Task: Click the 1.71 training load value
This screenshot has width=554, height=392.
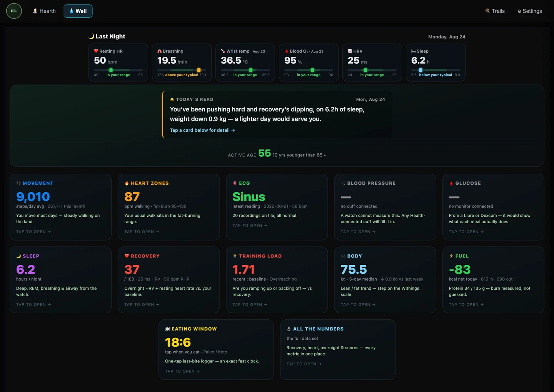Action: click(244, 269)
